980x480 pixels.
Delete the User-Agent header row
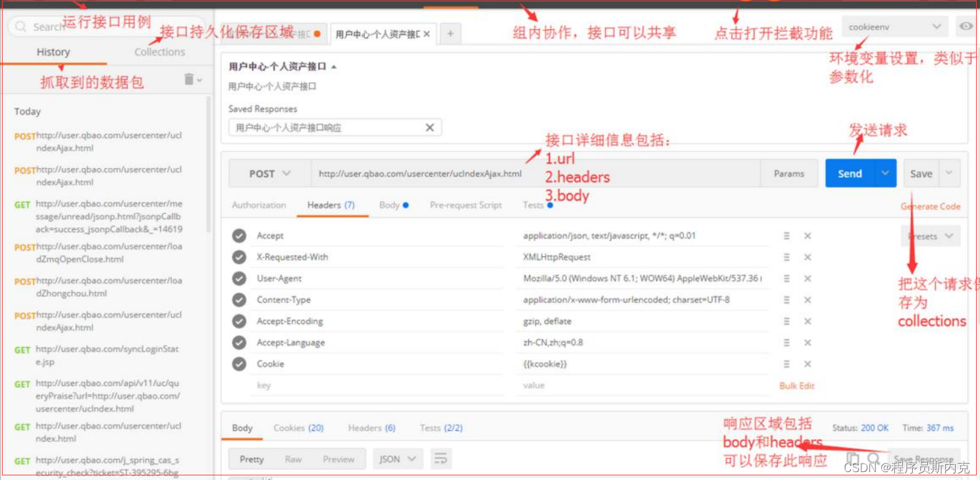click(807, 279)
